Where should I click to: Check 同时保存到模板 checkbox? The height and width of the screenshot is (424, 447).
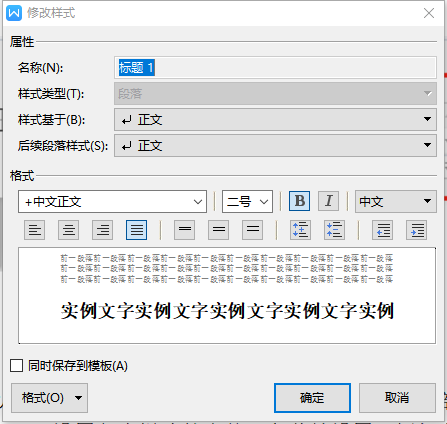[x=17, y=366]
